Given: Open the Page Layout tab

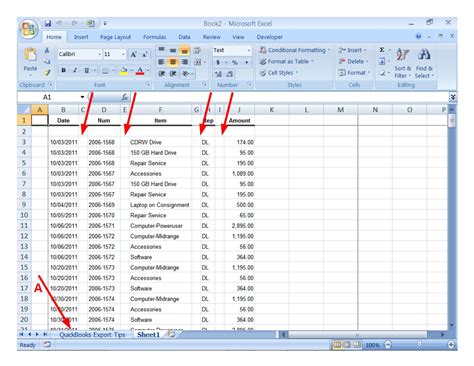Looking at the screenshot, I should [115, 37].
